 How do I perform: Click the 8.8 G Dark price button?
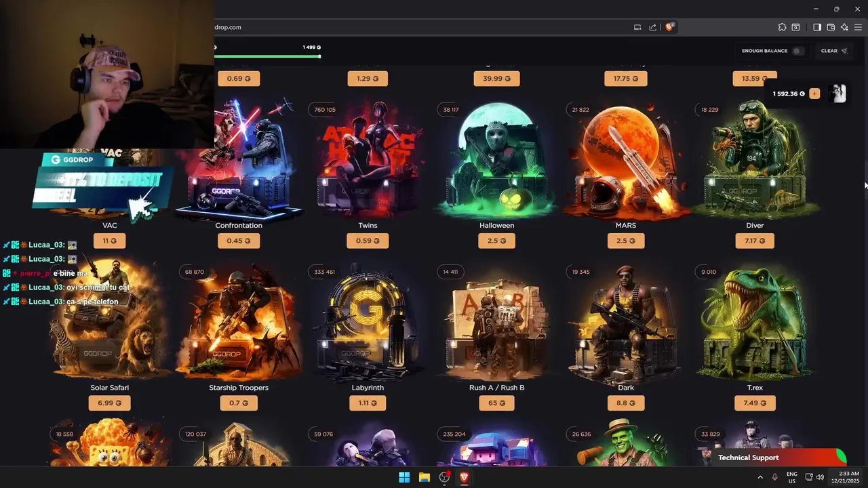tap(626, 403)
